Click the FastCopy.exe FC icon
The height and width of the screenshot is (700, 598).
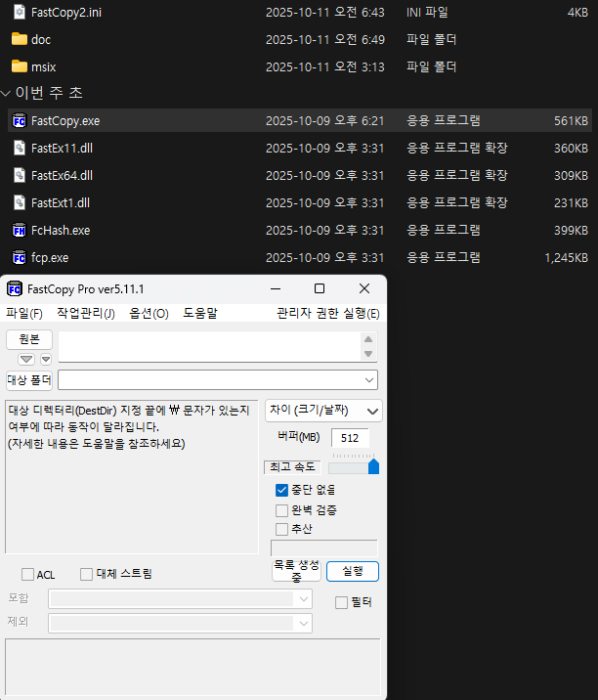[20, 120]
